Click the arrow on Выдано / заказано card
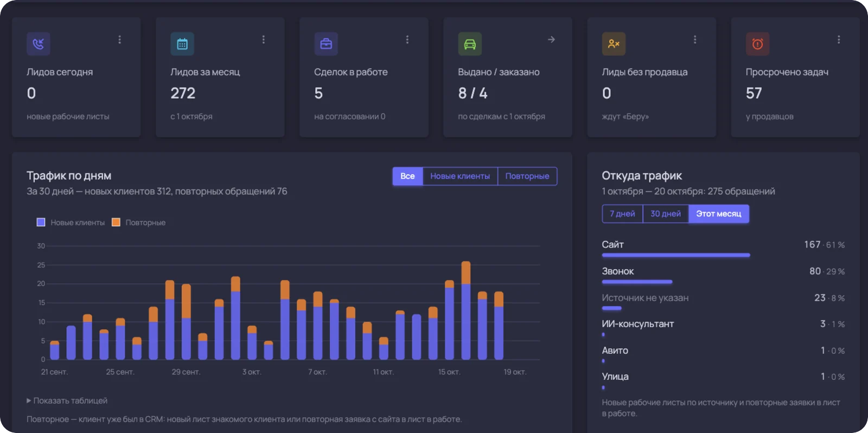 pos(551,40)
